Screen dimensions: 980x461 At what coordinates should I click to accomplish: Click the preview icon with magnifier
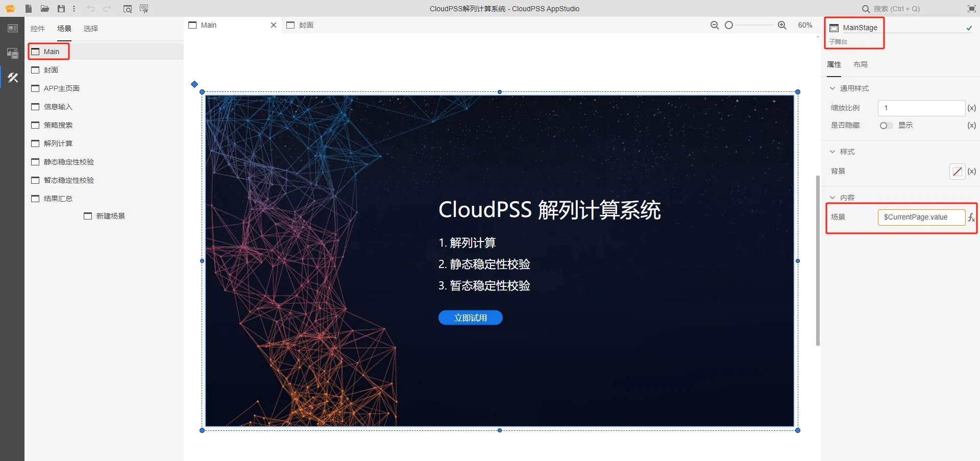pos(128,9)
